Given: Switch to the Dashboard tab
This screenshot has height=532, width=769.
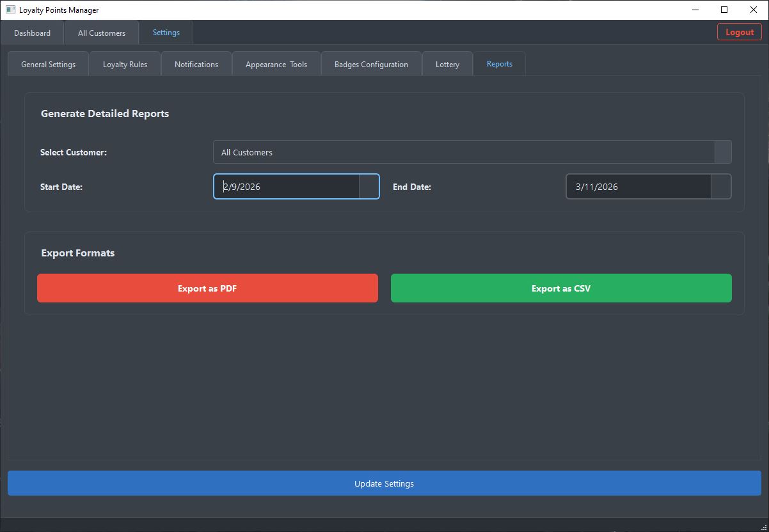Looking at the screenshot, I should [32, 33].
